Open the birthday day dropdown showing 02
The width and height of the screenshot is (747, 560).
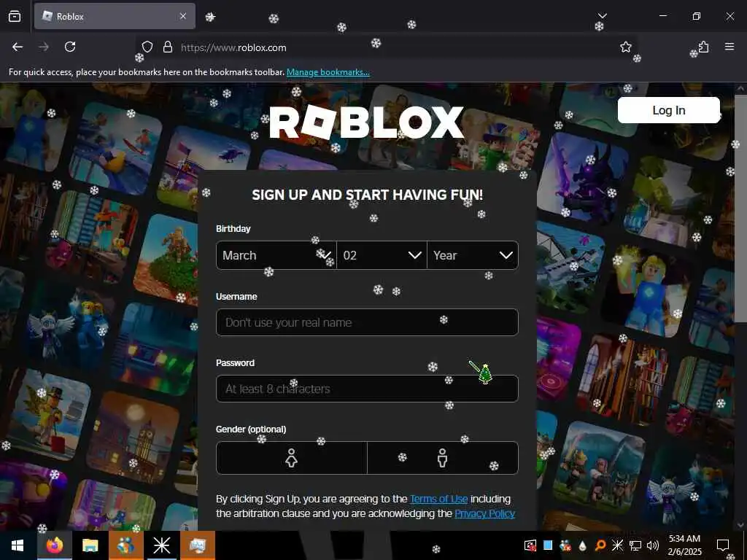pos(382,255)
